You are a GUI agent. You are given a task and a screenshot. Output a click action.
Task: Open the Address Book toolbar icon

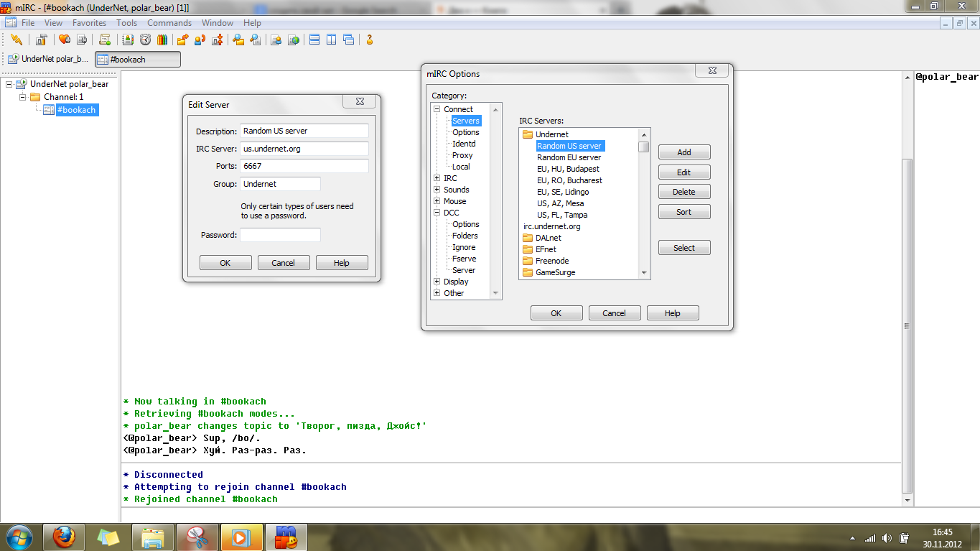tap(128, 40)
